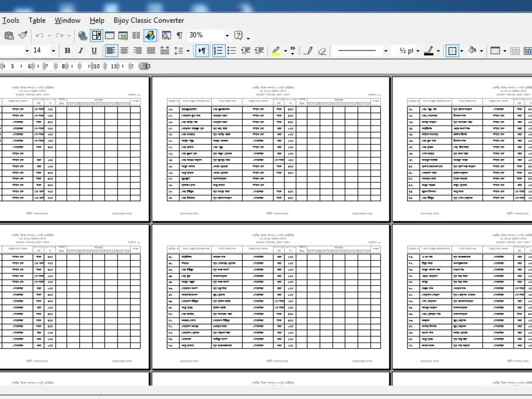The height and width of the screenshot is (399, 532).
Task: Click the Line Spacing icon
Action: (x=178, y=51)
